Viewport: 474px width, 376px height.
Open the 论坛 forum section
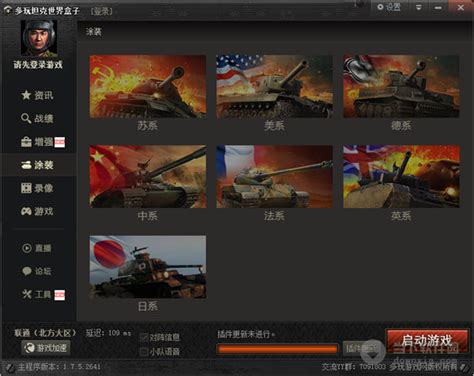[37, 271]
